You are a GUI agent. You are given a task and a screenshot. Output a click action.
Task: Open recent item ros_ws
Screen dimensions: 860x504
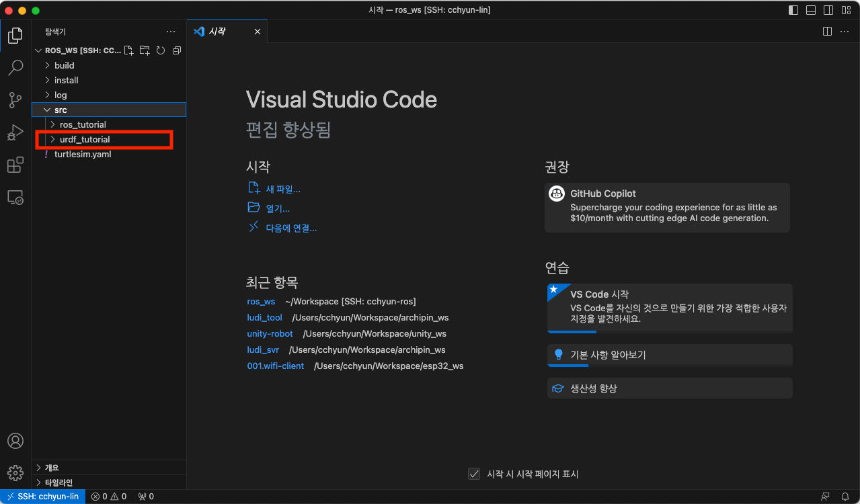click(x=261, y=301)
